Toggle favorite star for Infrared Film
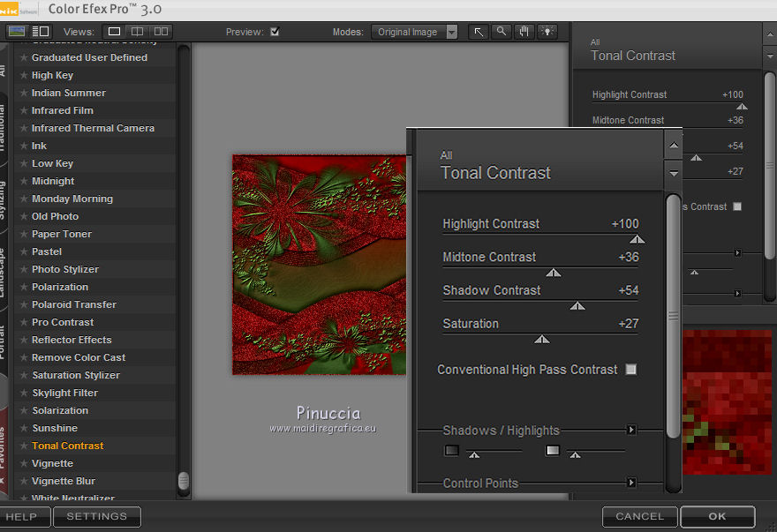Viewport: 777px width, 532px height. (x=23, y=110)
